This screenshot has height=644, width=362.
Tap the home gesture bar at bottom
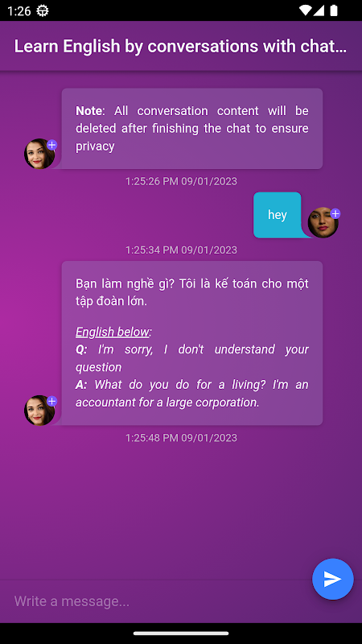click(181, 634)
